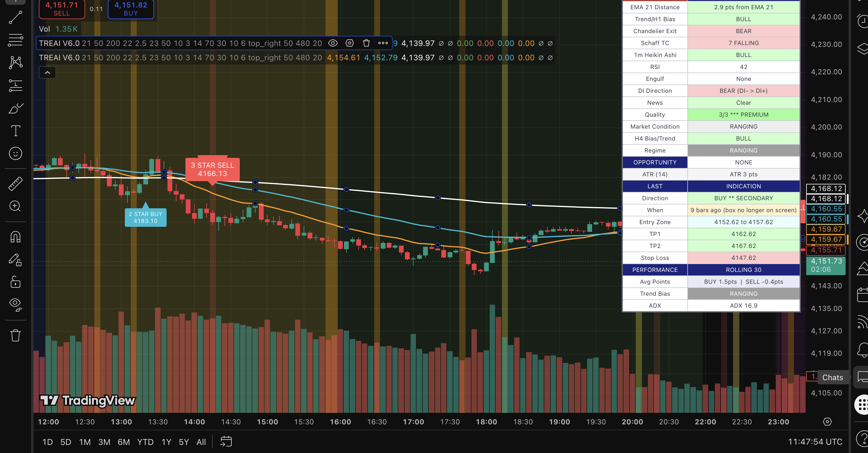The height and width of the screenshot is (453, 868).
Task: Select the 5D time range
Action: (x=66, y=442)
